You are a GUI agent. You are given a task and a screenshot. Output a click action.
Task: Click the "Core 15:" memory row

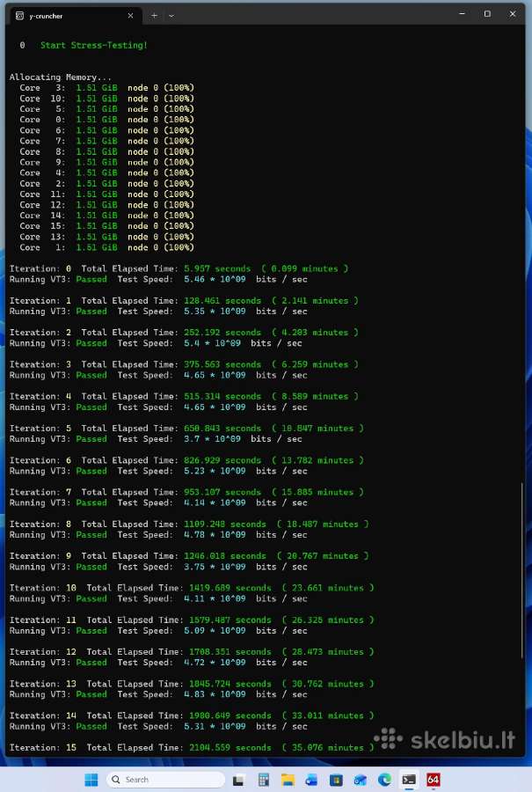tap(106, 226)
